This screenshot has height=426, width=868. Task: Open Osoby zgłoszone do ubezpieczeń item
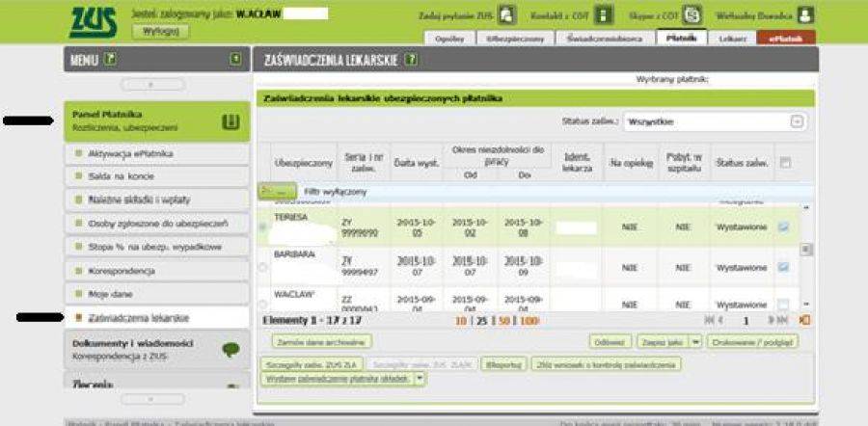click(156, 224)
